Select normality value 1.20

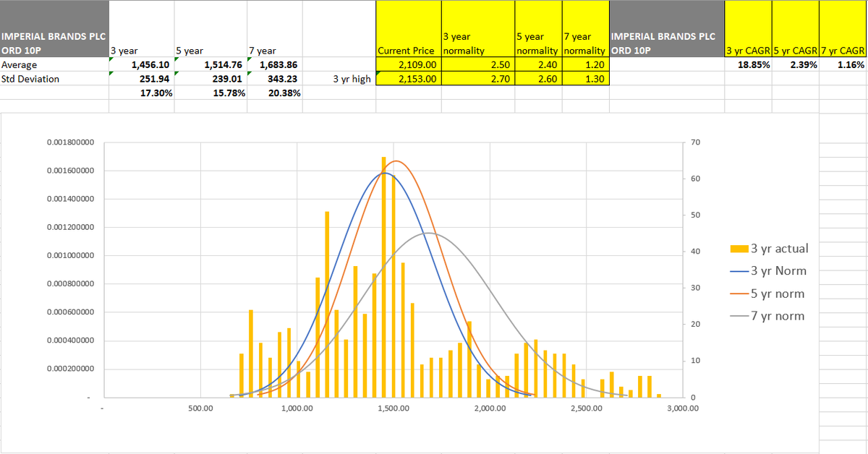click(x=586, y=65)
